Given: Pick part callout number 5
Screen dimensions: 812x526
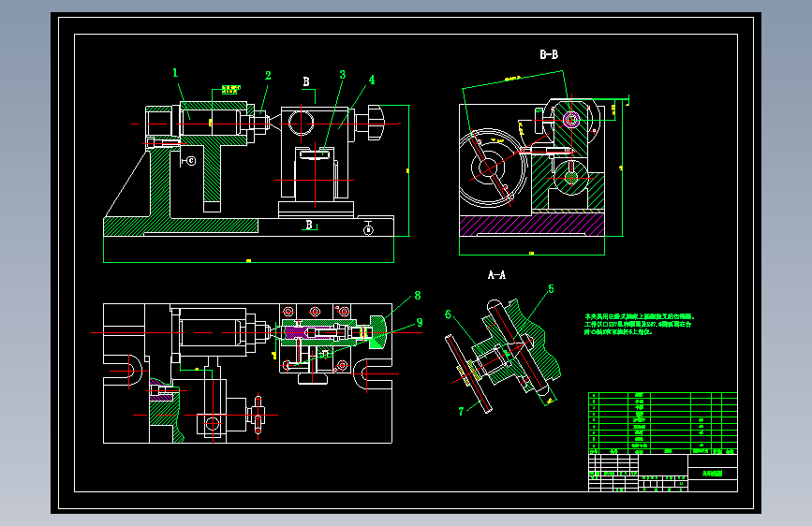Looking at the screenshot, I should click(551, 289).
